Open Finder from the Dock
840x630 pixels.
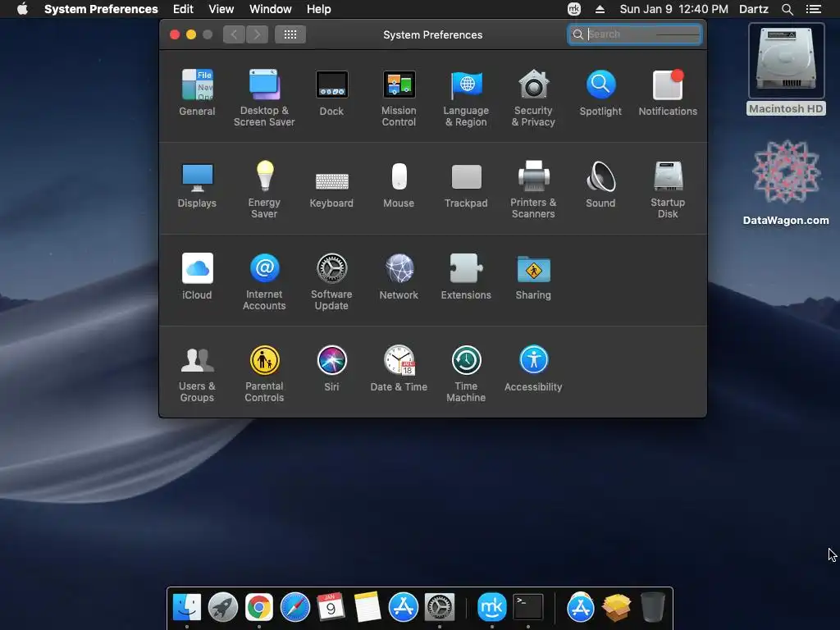[187, 607]
